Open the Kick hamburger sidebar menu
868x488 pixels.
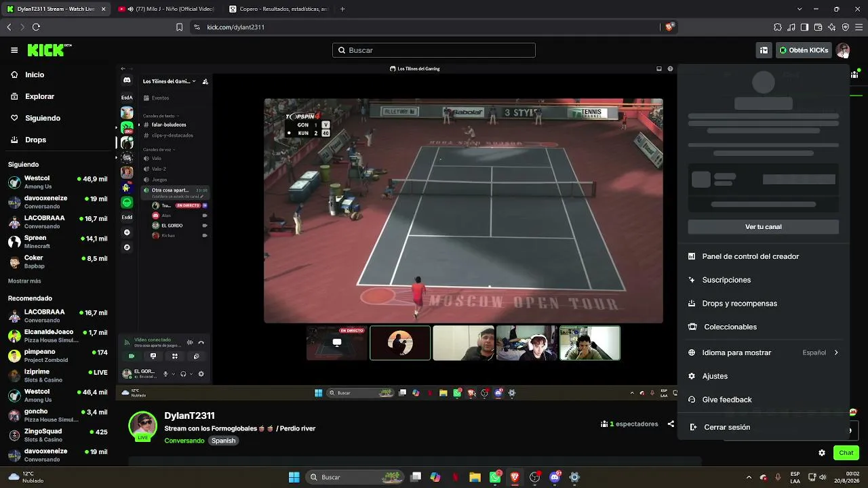(14, 50)
